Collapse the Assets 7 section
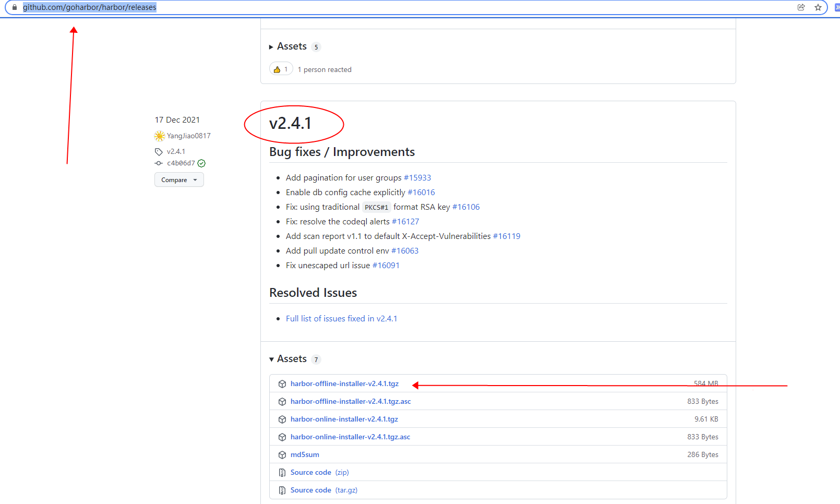This screenshot has width=840, height=504. (294, 359)
